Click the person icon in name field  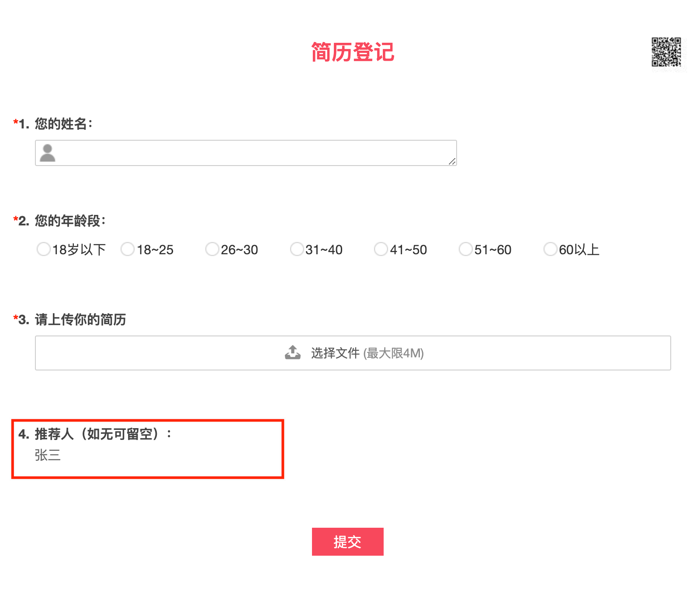click(x=48, y=153)
